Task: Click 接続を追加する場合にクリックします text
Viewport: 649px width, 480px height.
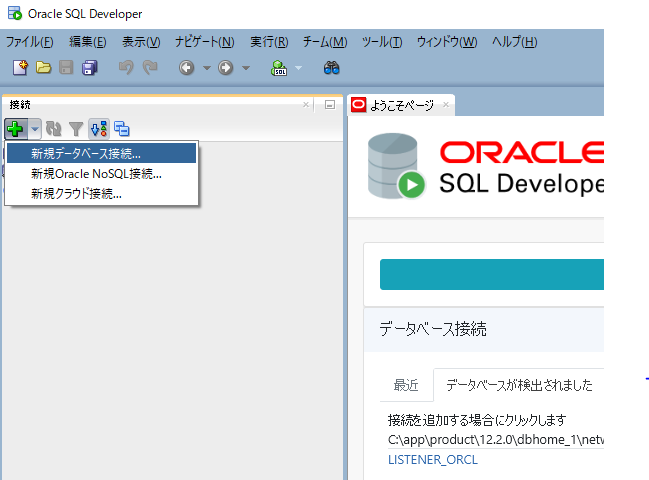Action: point(477,420)
